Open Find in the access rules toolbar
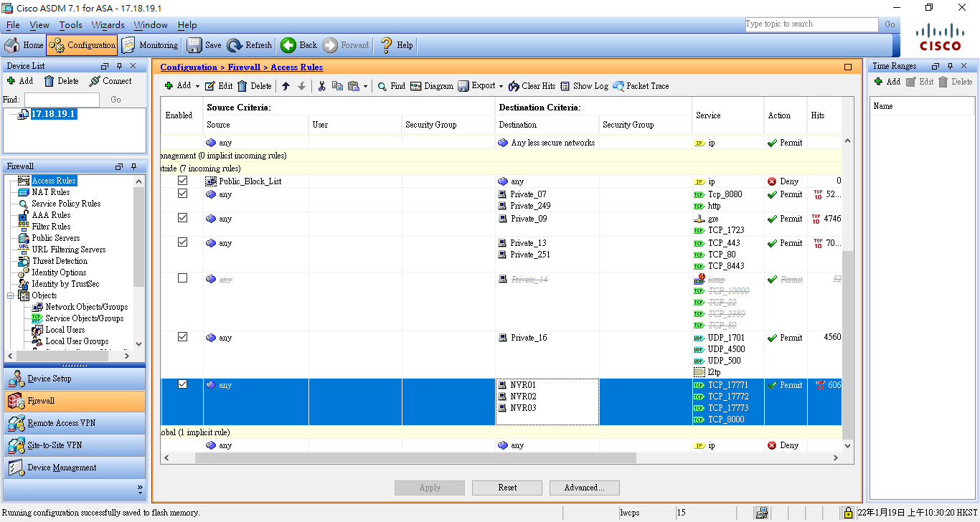This screenshot has width=980, height=522. pyautogui.click(x=392, y=85)
